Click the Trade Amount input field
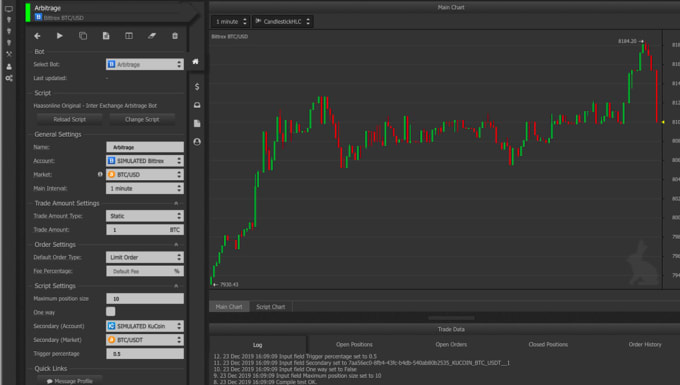680x385 pixels. coord(145,230)
